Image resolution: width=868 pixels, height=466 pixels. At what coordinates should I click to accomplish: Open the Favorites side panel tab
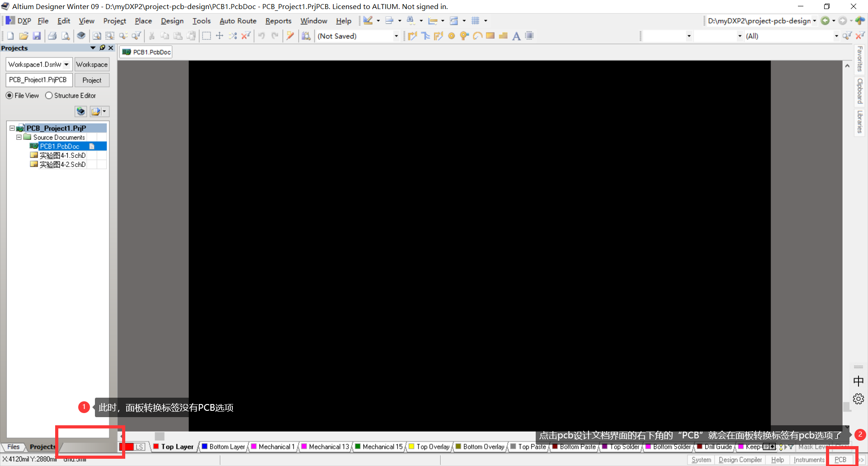860,59
